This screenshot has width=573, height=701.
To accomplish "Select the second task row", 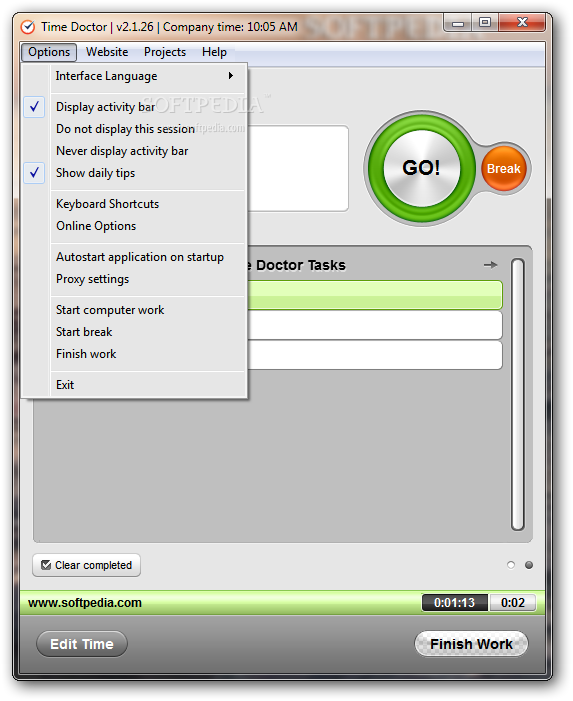I will [x=375, y=325].
